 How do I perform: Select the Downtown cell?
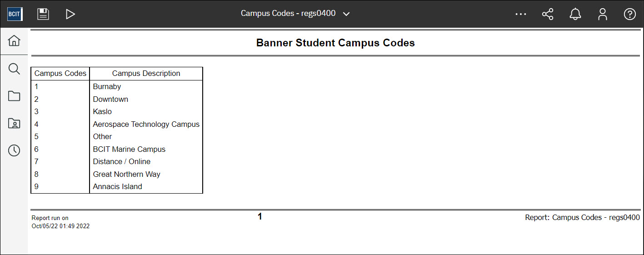tap(146, 99)
